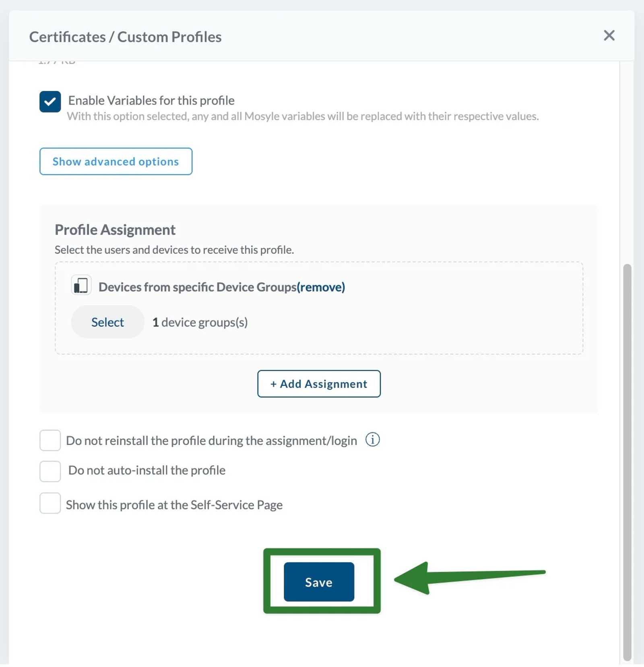Click Select the users and devices instruction text
Viewport: 644px width, 667px height.
tap(174, 249)
